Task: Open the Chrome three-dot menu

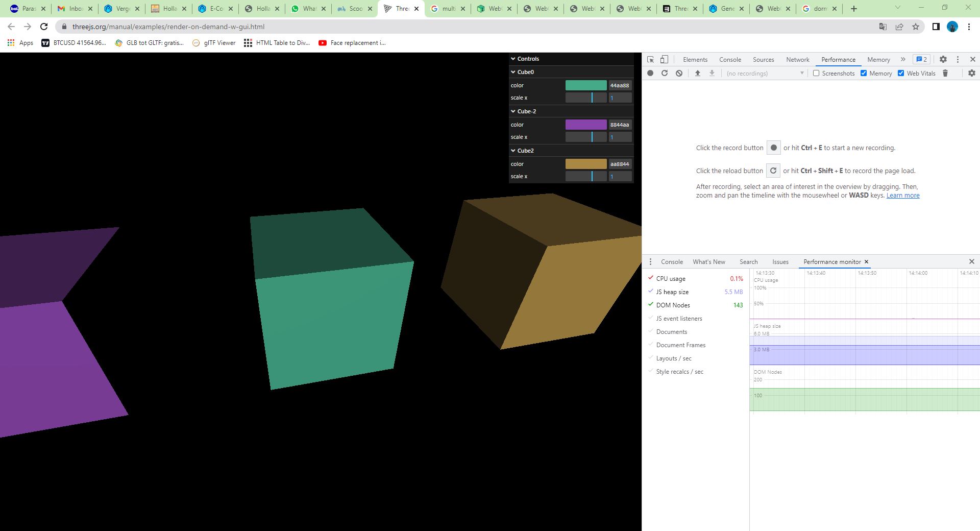Action: pos(969,27)
